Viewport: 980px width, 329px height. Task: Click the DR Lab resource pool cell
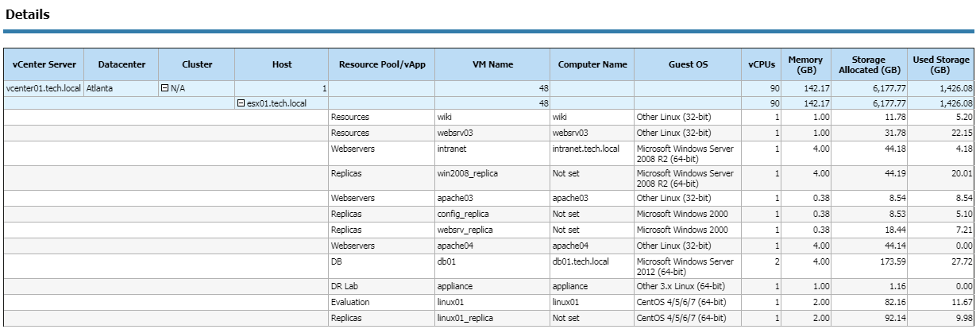point(382,286)
